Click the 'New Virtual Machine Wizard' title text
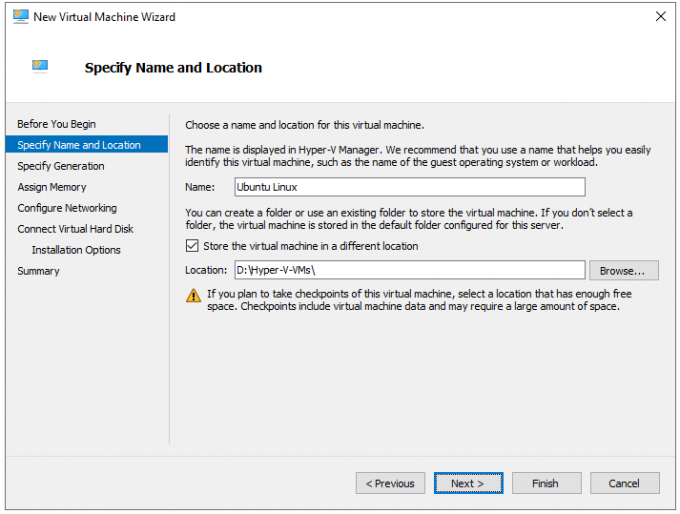 click(105, 17)
